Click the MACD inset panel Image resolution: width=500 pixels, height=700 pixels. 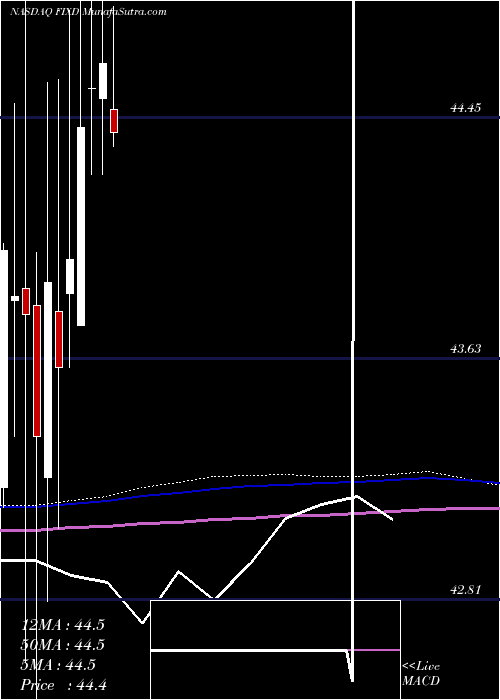(x=275, y=650)
